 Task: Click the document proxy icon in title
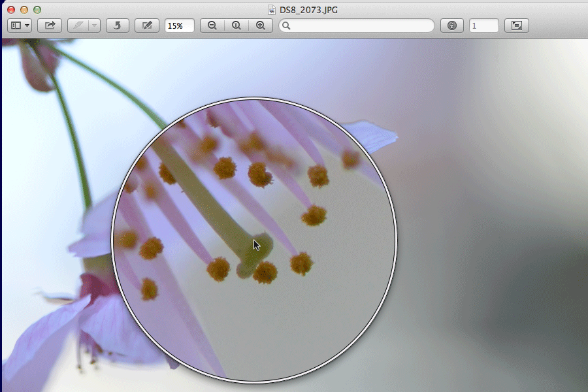pos(272,10)
